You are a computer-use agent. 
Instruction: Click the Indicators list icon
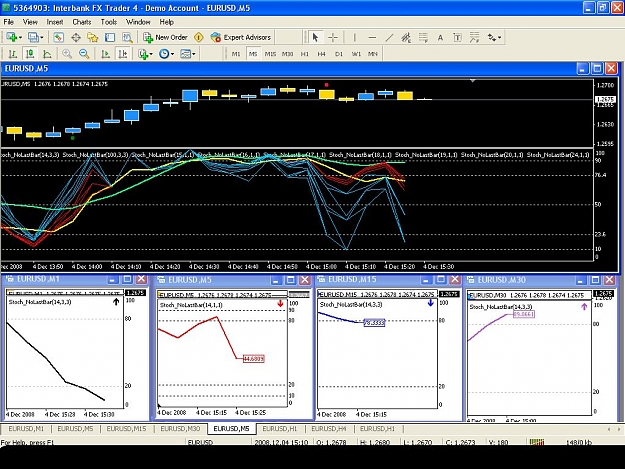click(x=143, y=53)
